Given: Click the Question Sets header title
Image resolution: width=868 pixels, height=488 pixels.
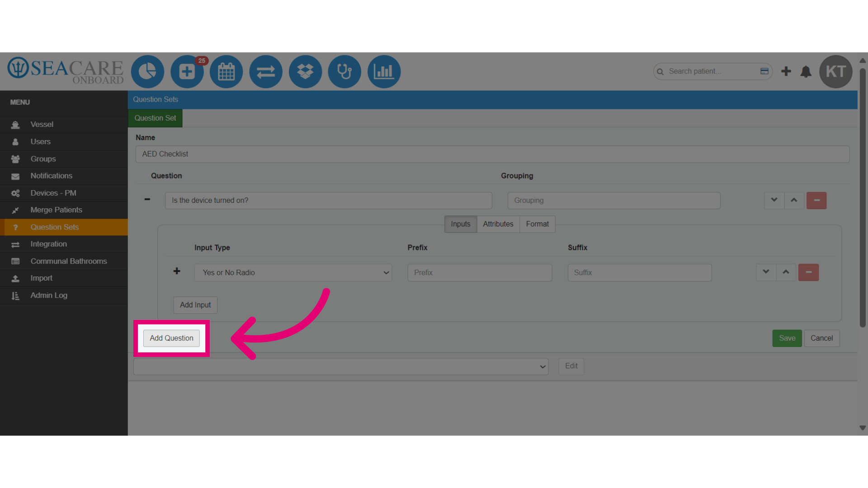Looking at the screenshot, I should pyautogui.click(x=156, y=99).
